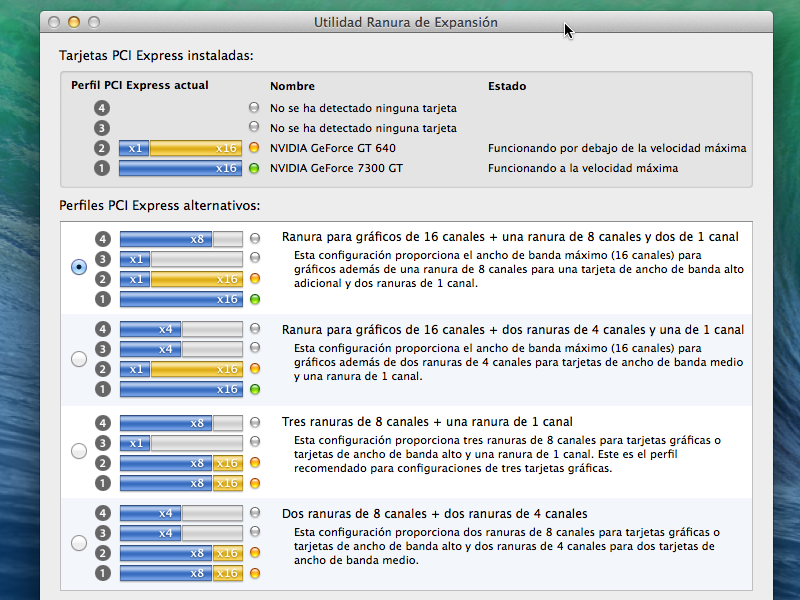The width and height of the screenshot is (800, 600).
Task: Click 'No se ha detectado ninguna tarjeta' for slot 3
Action: 363,128
